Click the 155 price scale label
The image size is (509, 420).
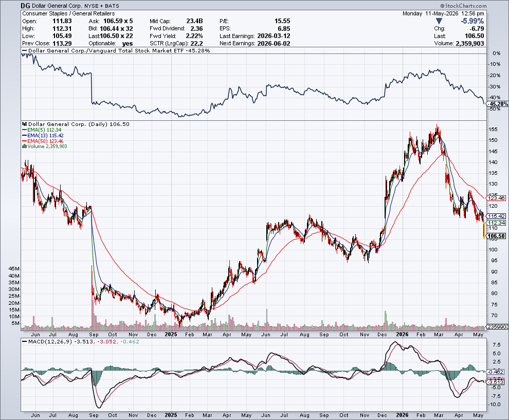click(x=493, y=129)
